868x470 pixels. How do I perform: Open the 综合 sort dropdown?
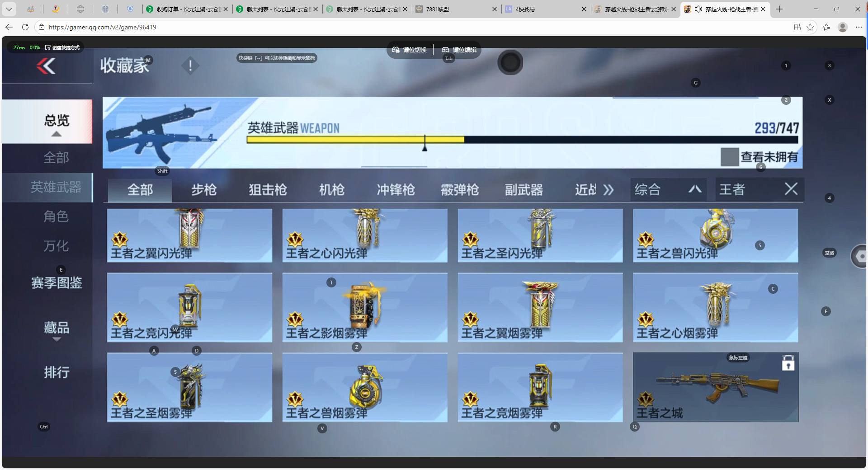tap(668, 189)
